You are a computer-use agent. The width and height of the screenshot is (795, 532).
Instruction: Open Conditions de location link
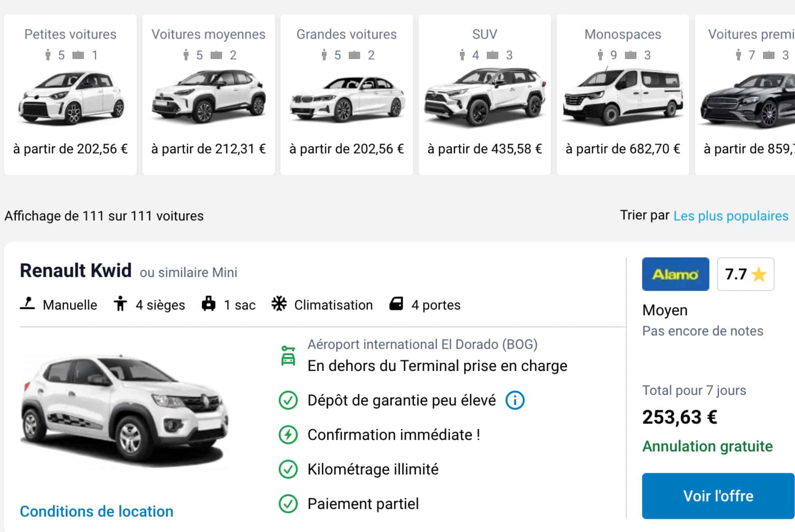coord(96,511)
